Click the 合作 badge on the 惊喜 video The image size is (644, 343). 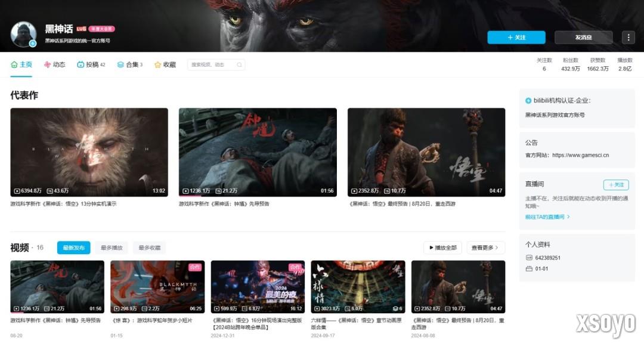point(195,267)
